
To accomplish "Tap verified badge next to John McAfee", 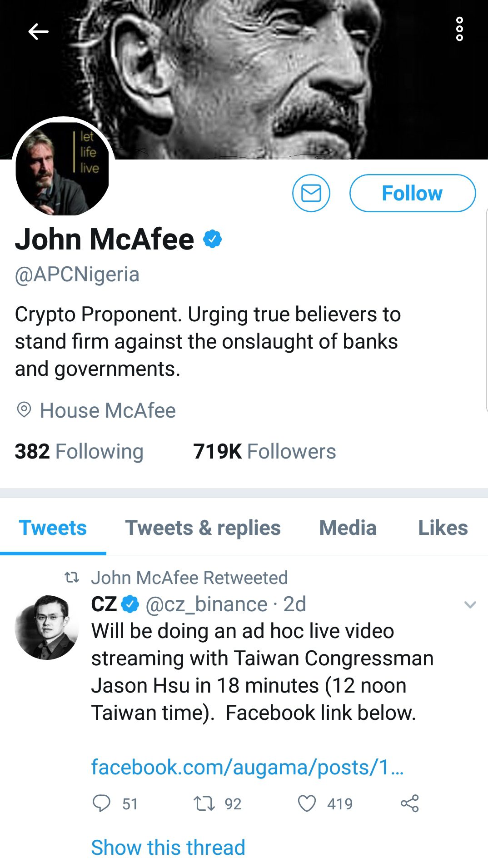I will click(x=212, y=239).
